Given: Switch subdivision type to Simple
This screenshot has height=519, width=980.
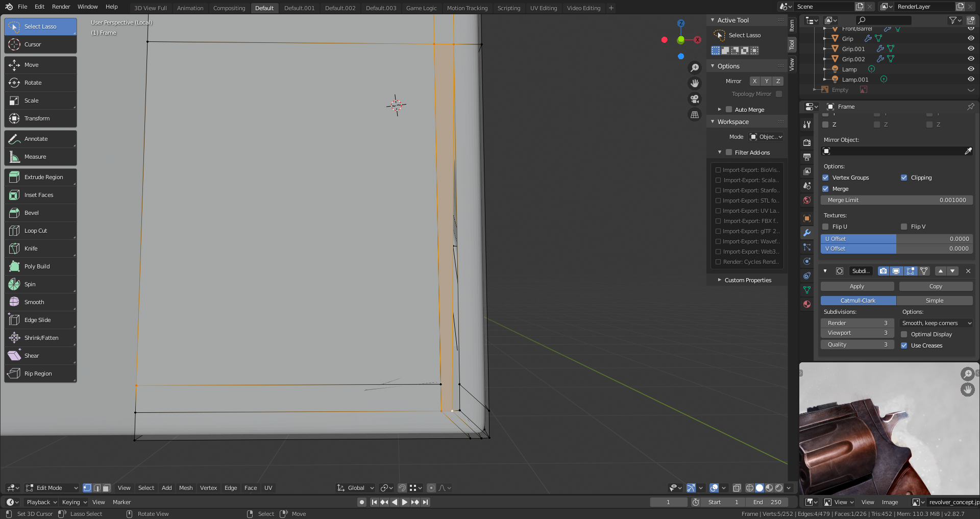Looking at the screenshot, I should point(936,301).
